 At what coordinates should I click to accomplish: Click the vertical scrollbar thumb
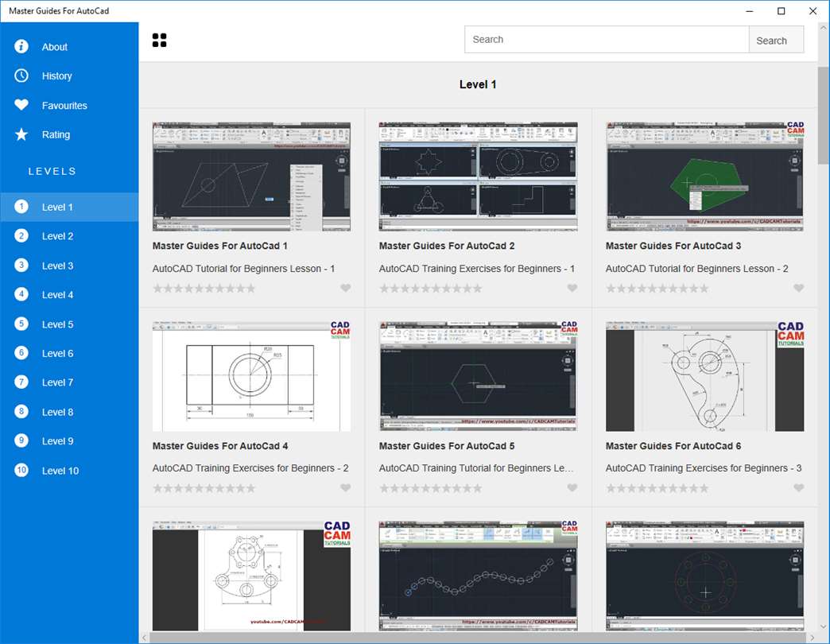(823, 115)
